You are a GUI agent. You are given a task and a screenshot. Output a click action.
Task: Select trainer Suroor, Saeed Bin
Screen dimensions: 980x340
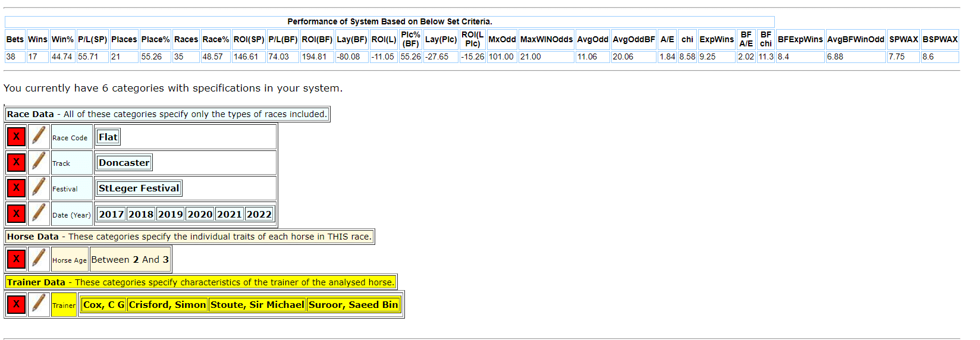coord(353,305)
